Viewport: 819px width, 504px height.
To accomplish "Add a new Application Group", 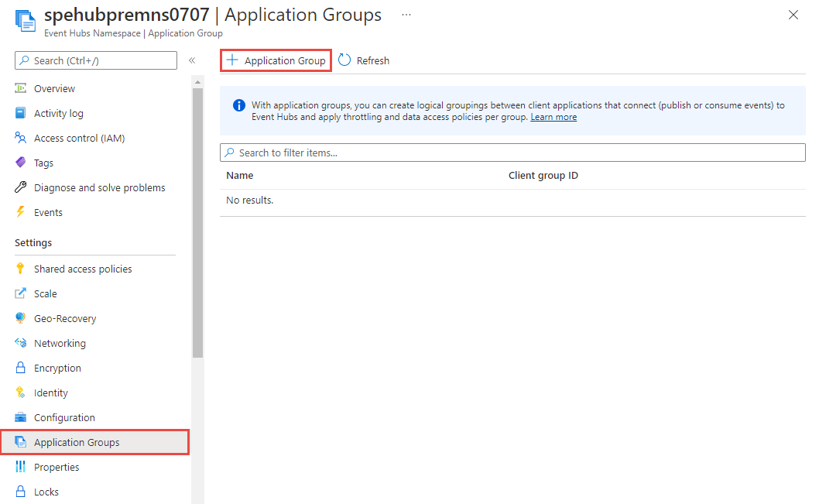I will (276, 60).
